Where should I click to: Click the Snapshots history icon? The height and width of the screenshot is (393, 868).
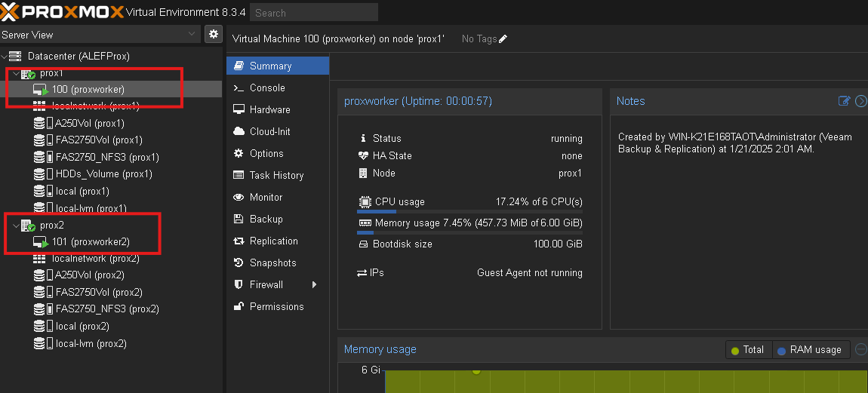[239, 263]
